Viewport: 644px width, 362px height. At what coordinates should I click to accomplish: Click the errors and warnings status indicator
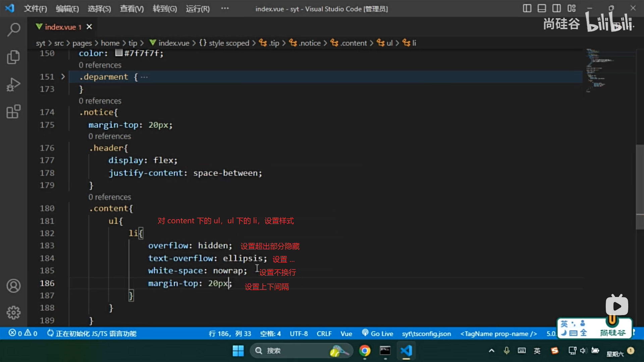[x=23, y=334]
